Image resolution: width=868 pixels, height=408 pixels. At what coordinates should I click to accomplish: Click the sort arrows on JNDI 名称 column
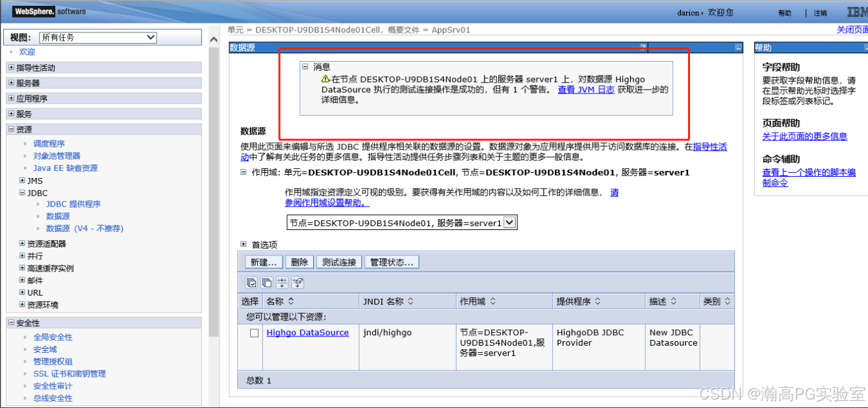click(x=410, y=301)
